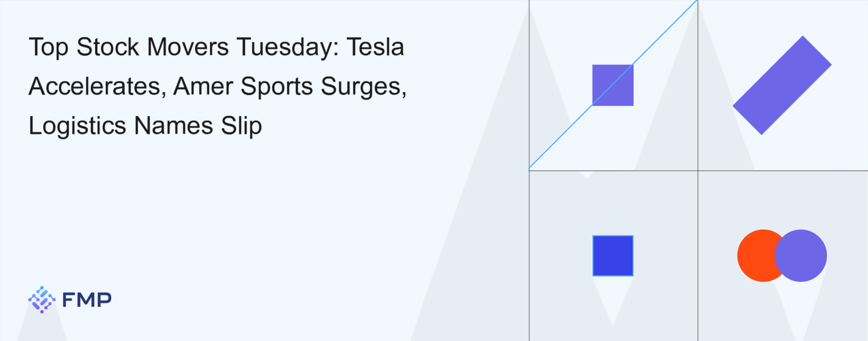Click the vertical divider between the shape cells
The width and height of the screenshot is (868, 341).
click(x=698, y=170)
